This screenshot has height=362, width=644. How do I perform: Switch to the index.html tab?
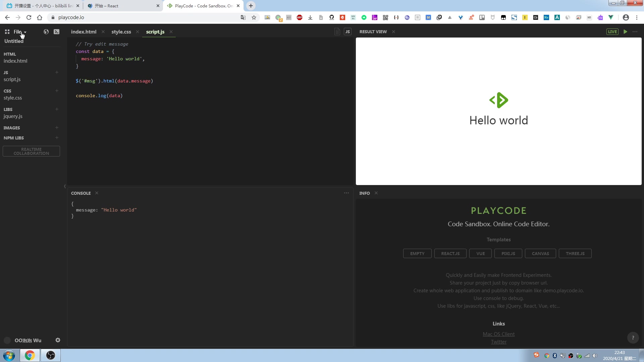click(x=83, y=32)
